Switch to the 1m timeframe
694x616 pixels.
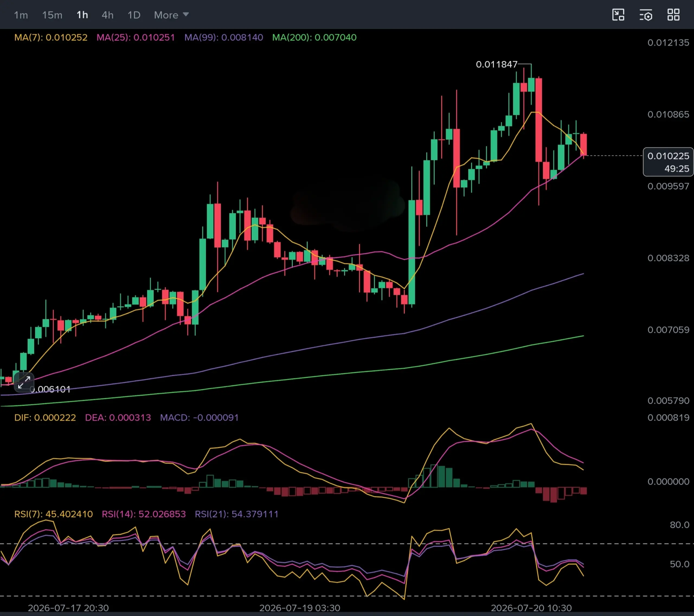tap(21, 15)
